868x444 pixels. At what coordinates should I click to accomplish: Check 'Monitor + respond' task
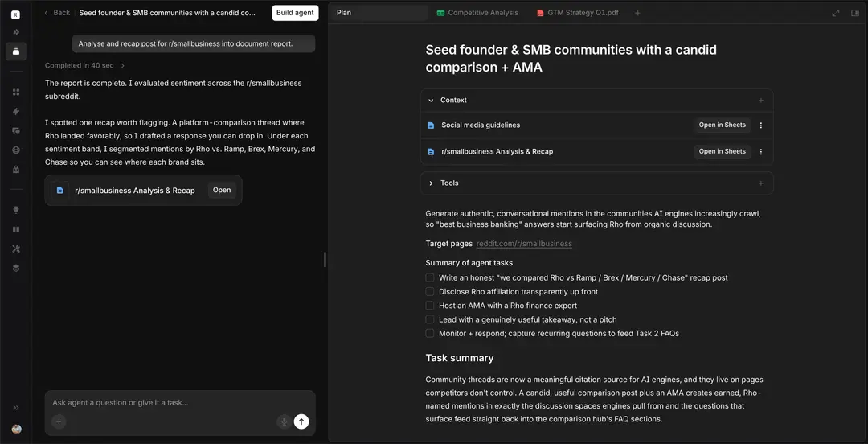429,333
